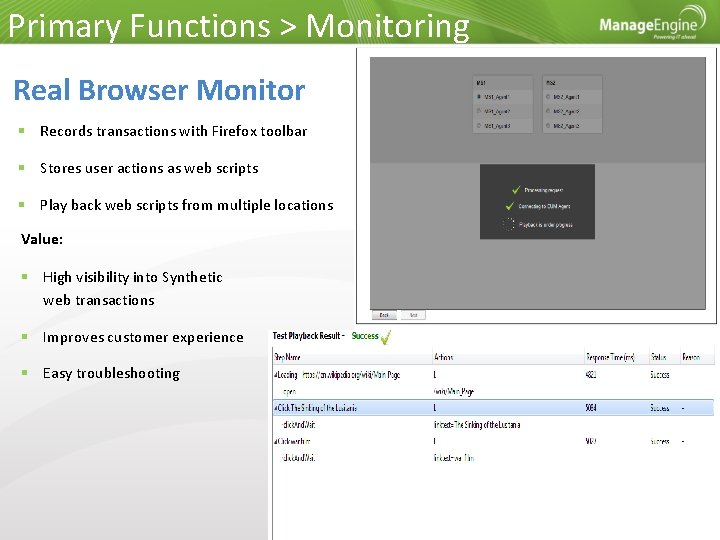This screenshot has height=540, width=720.
Task: Click the 'Test Playback Result' heading
Action: point(307,336)
